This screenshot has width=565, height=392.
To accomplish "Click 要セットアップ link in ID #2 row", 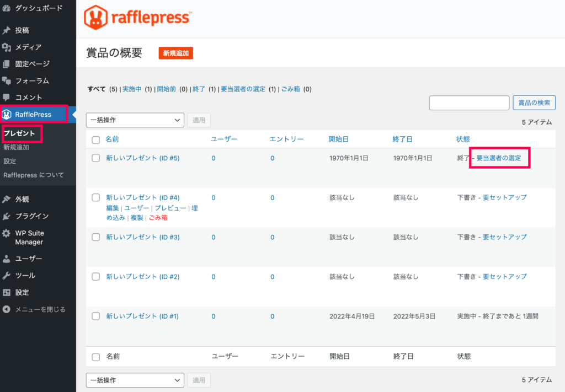I will pos(505,277).
